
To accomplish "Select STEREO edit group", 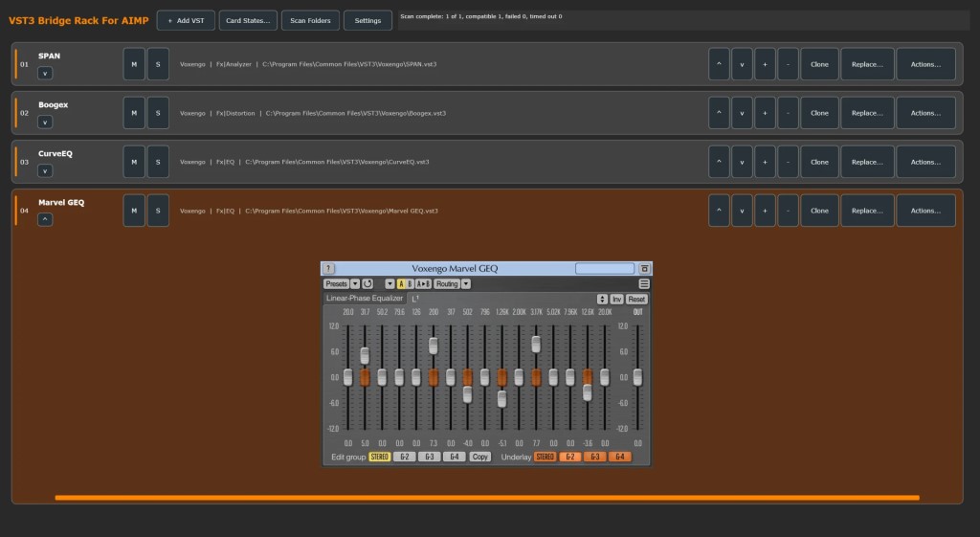I will pyautogui.click(x=379, y=457).
